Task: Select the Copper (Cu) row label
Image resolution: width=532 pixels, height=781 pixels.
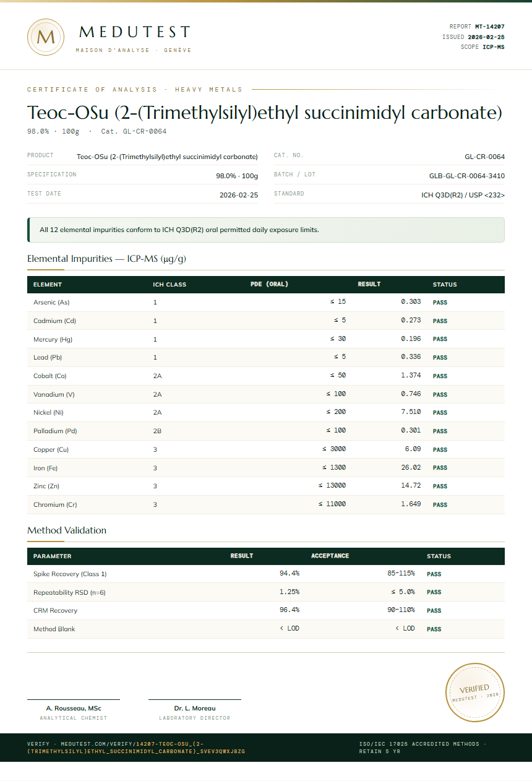Action: pos(51,450)
